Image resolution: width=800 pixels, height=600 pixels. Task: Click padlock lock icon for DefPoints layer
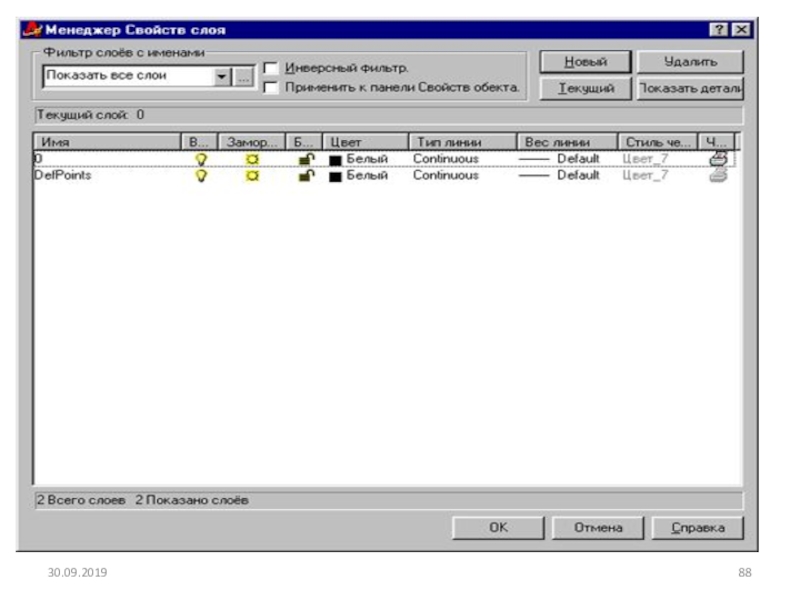pyautogui.click(x=306, y=175)
